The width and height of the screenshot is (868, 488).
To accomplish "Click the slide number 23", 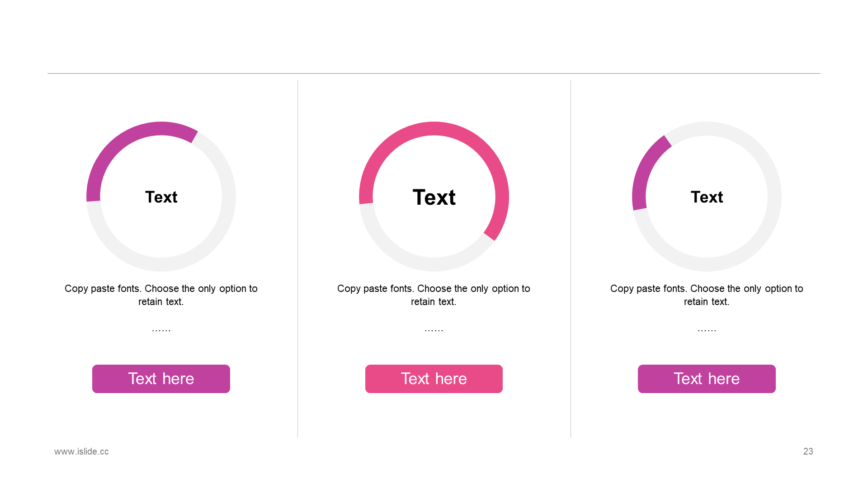I will pyautogui.click(x=808, y=451).
